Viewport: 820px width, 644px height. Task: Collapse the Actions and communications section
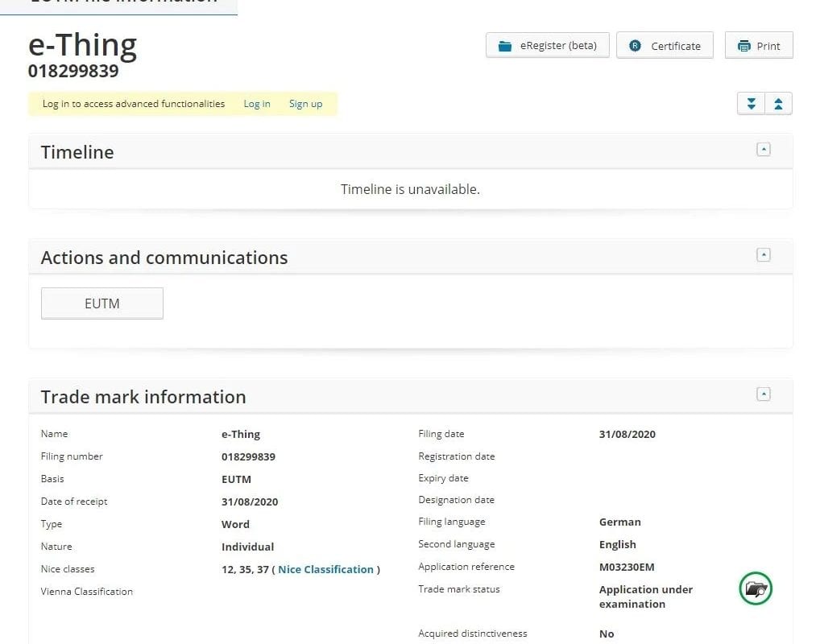click(x=764, y=255)
